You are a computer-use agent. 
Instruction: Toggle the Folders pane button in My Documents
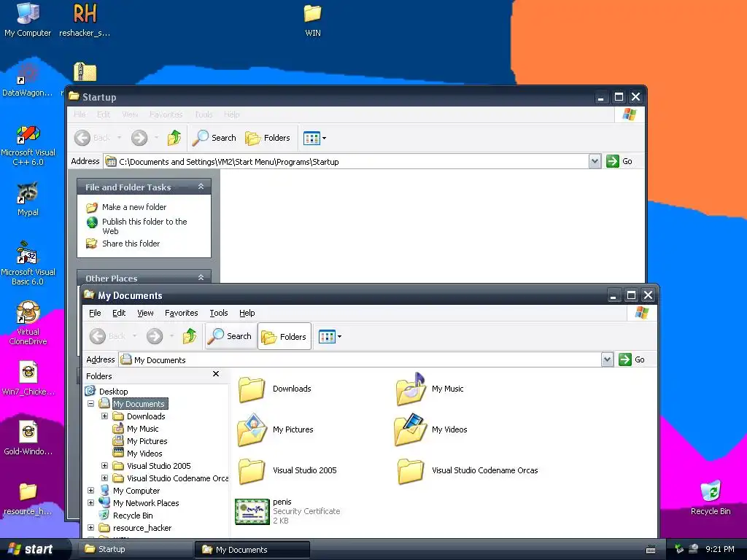(285, 337)
